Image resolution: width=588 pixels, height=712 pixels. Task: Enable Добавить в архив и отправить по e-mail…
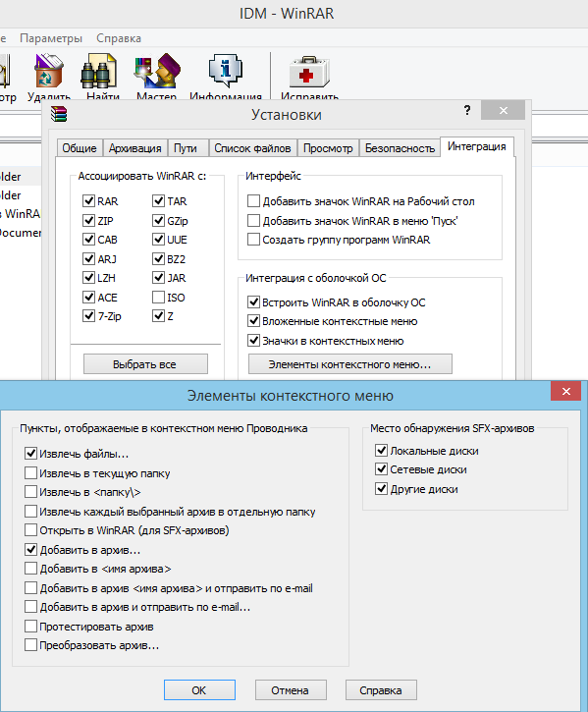coord(30,607)
